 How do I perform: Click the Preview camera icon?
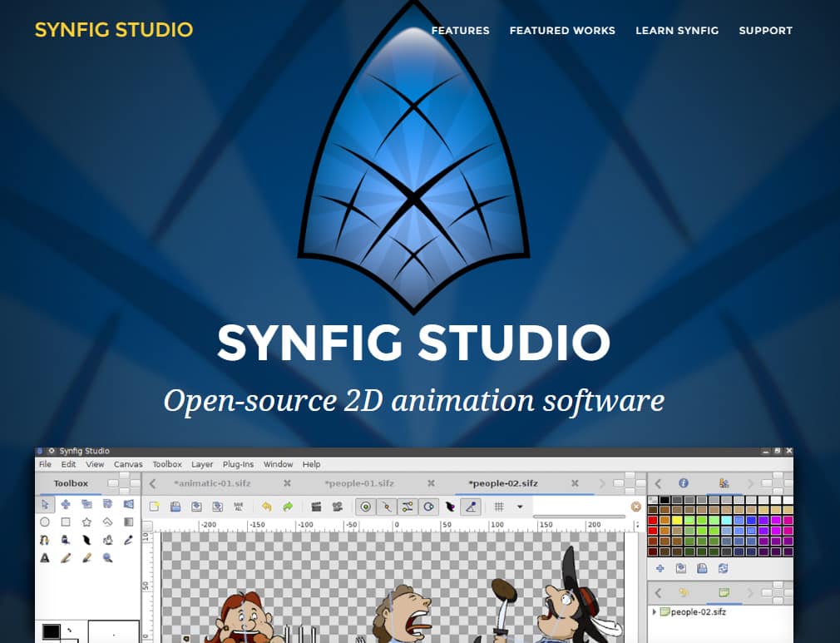pyautogui.click(x=338, y=507)
